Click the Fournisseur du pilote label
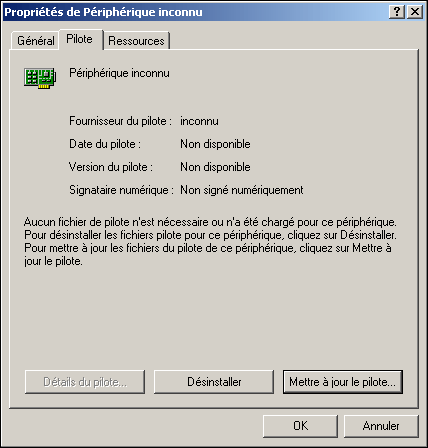The width and height of the screenshot is (428, 448). point(120,121)
